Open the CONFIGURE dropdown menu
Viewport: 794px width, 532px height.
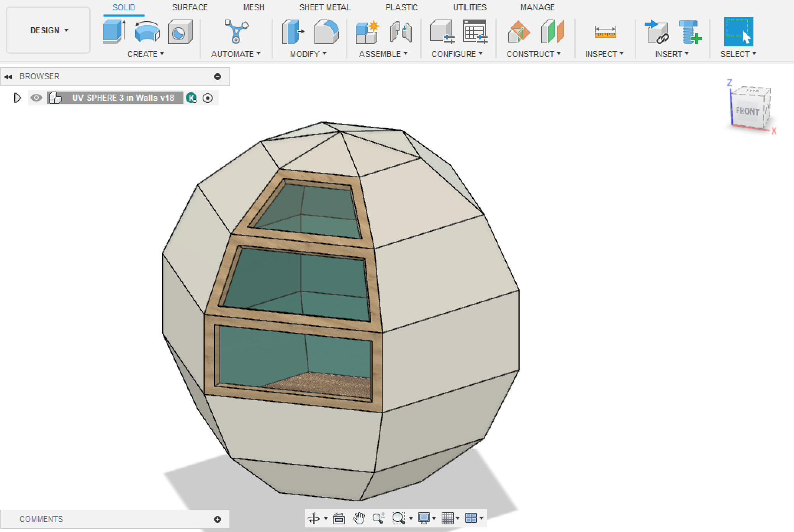point(457,54)
